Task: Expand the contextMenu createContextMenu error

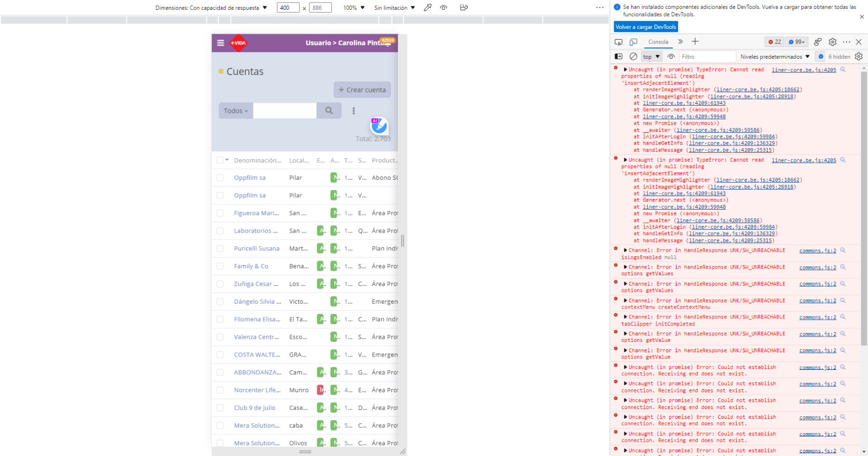Action: coord(625,301)
